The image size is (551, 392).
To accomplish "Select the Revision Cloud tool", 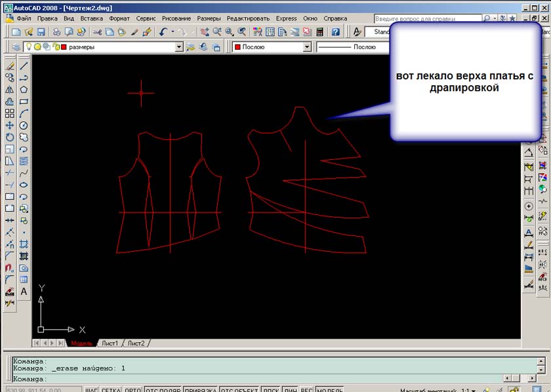I will point(24,138).
